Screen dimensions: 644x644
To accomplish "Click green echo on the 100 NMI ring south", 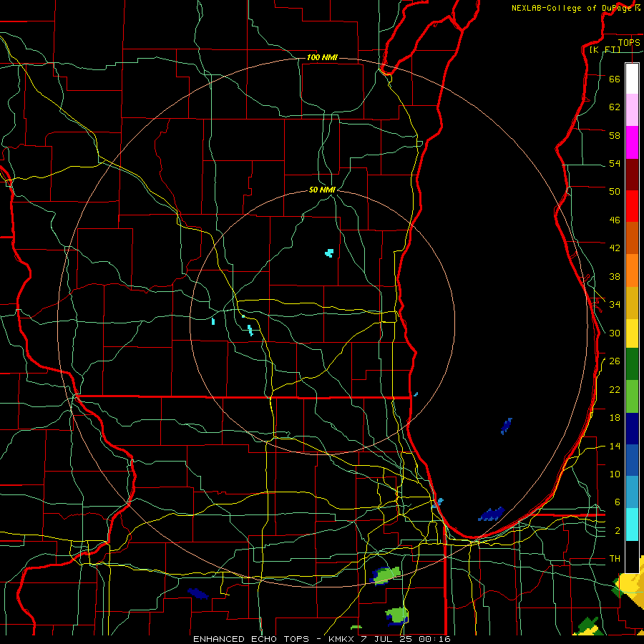I will tap(385, 575).
